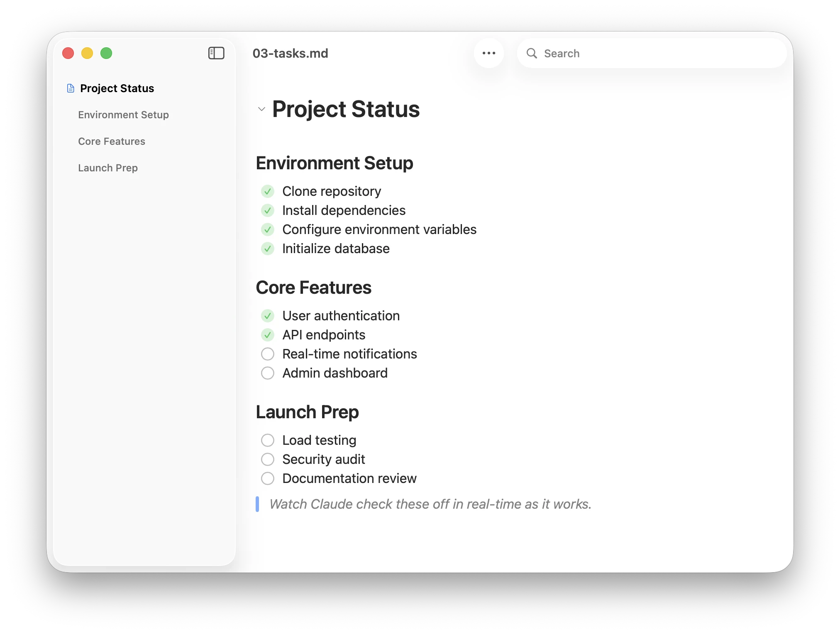840x634 pixels.
Task: Check off Real-time notifications task
Action: (x=268, y=354)
